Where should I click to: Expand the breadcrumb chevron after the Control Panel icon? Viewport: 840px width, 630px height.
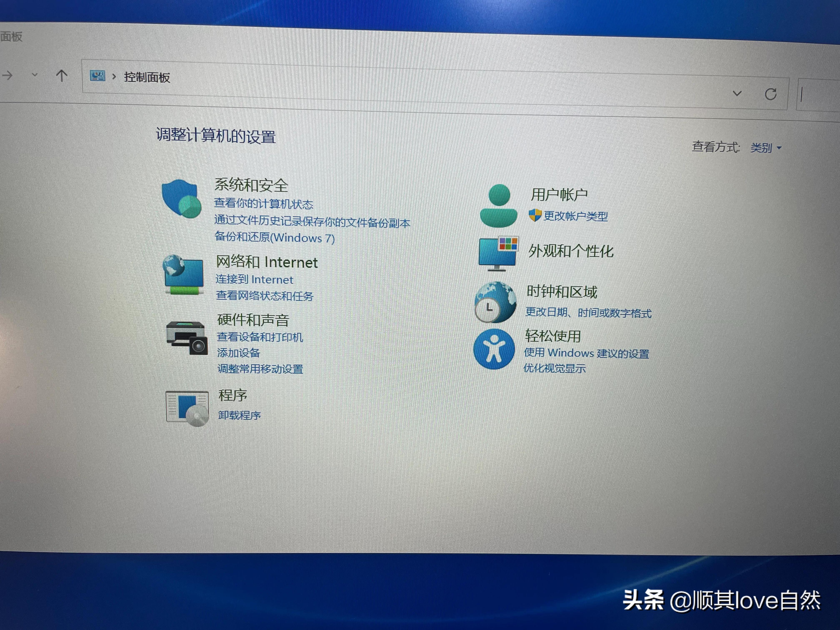click(x=114, y=77)
